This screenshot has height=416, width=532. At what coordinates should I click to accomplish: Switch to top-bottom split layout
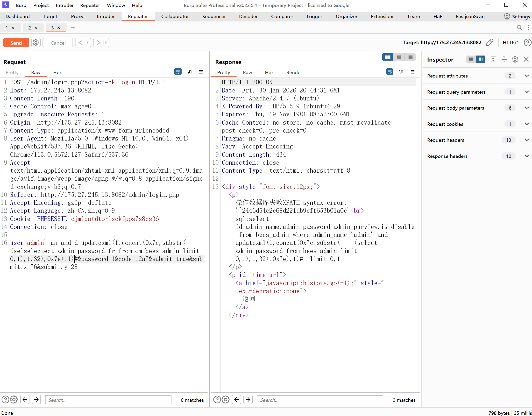coord(399,57)
